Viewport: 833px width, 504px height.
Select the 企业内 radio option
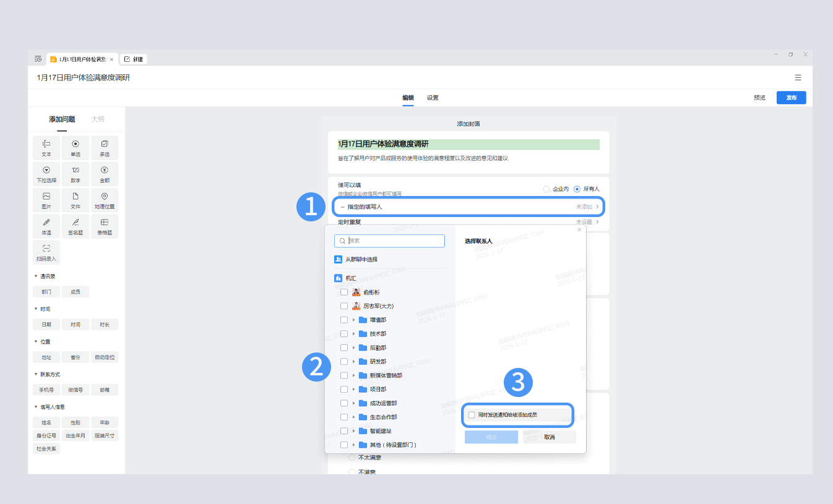546,189
